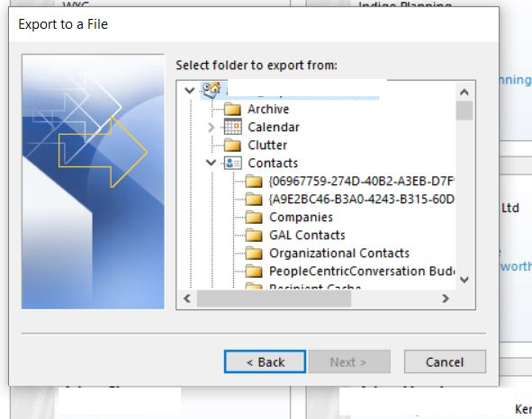This screenshot has height=419, width=532.
Task: Click the horizontal scrollbar right arrow
Action: (446, 299)
